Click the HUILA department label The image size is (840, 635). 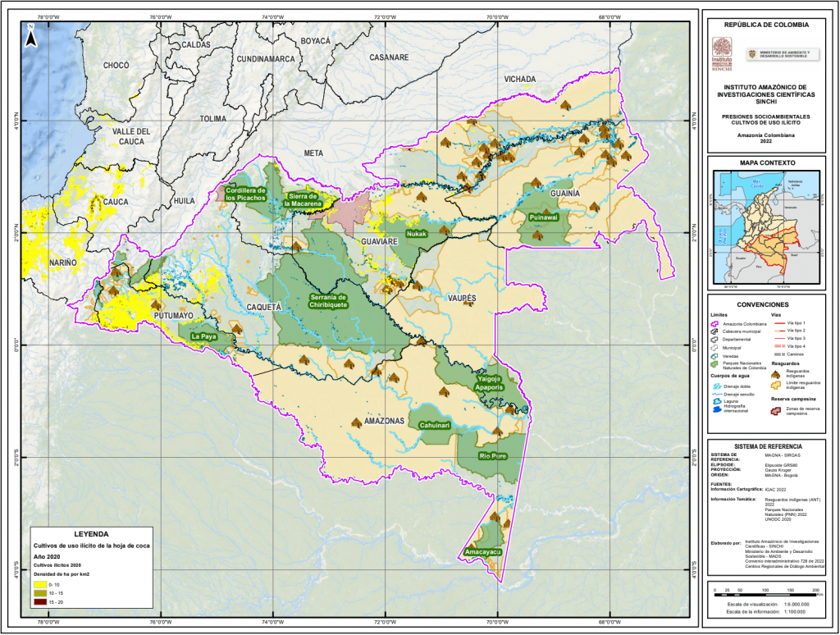coord(185,201)
